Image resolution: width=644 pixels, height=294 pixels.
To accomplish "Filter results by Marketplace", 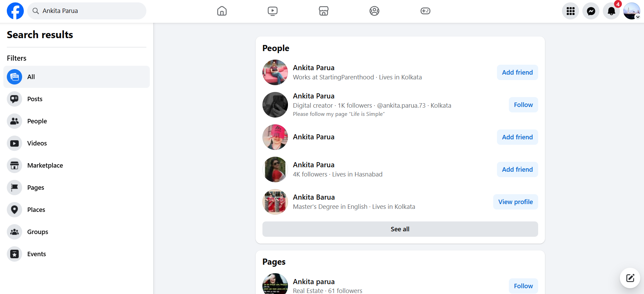I will coord(77,166).
